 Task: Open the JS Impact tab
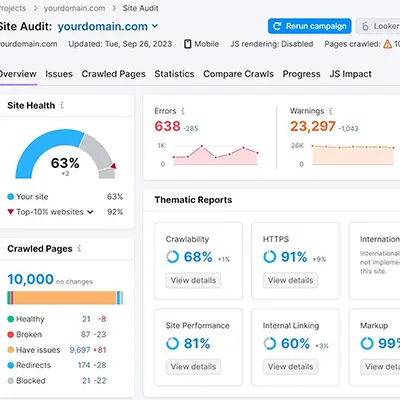coord(350,74)
